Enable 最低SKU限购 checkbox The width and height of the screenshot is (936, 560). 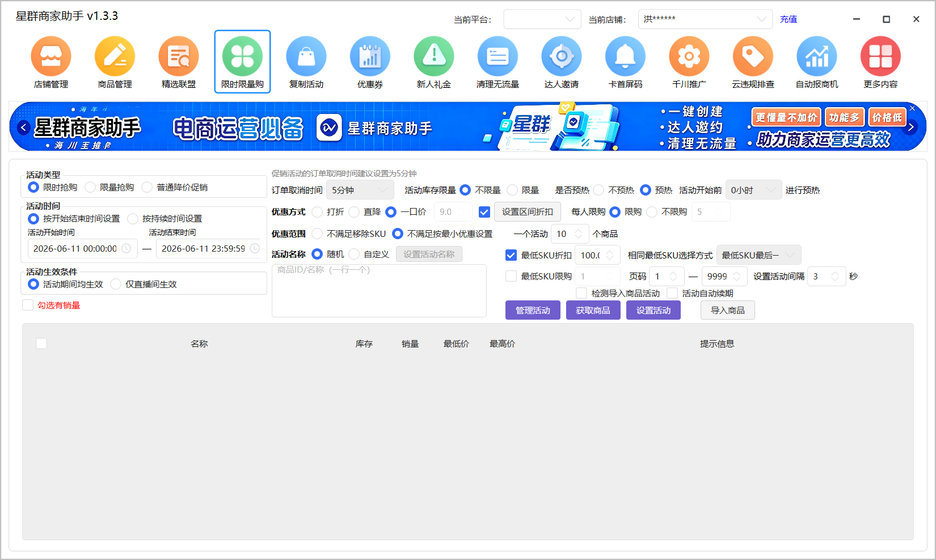click(511, 276)
